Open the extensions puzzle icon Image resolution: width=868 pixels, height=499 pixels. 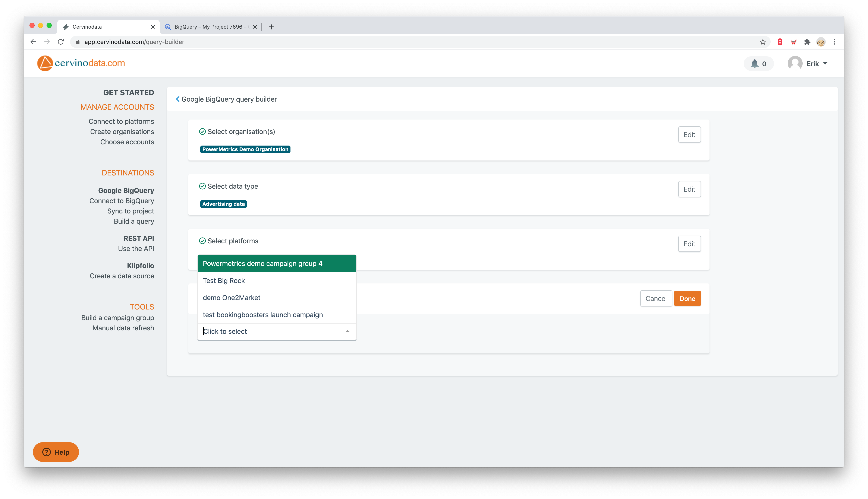click(807, 42)
